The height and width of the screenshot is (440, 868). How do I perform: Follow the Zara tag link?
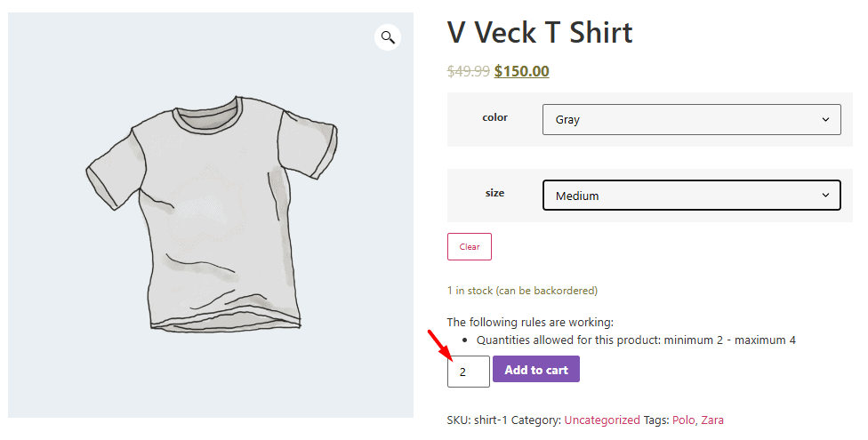point(713,420)
